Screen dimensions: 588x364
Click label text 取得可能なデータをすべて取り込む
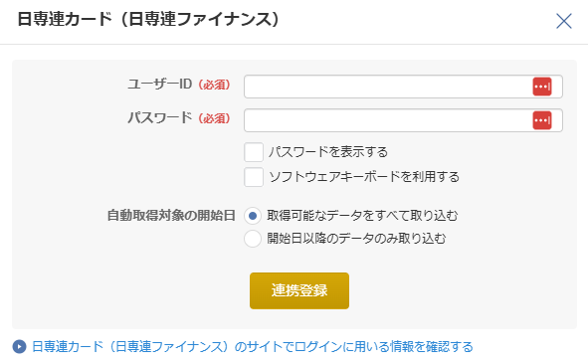tap(362, 216)
